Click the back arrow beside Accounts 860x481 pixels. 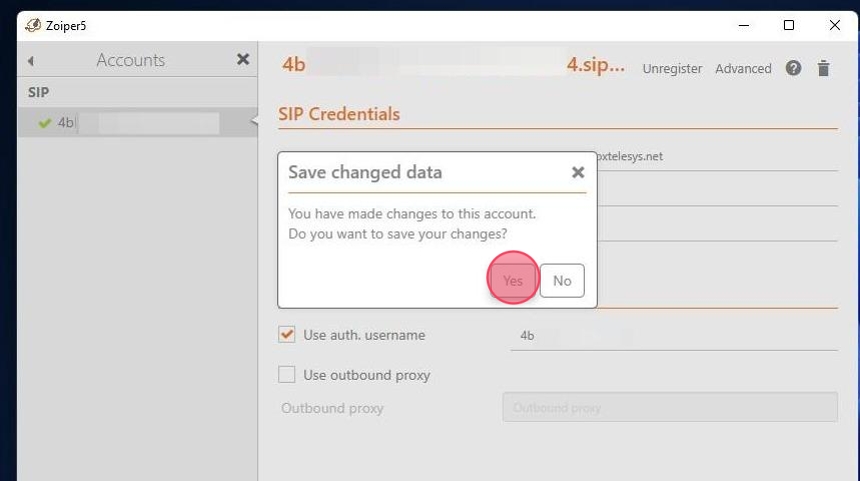tap(31, 61)
